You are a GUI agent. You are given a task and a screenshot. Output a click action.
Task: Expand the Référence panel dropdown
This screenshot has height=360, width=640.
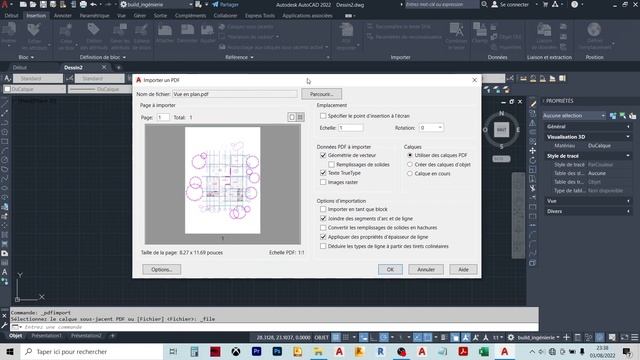[239, 58]
